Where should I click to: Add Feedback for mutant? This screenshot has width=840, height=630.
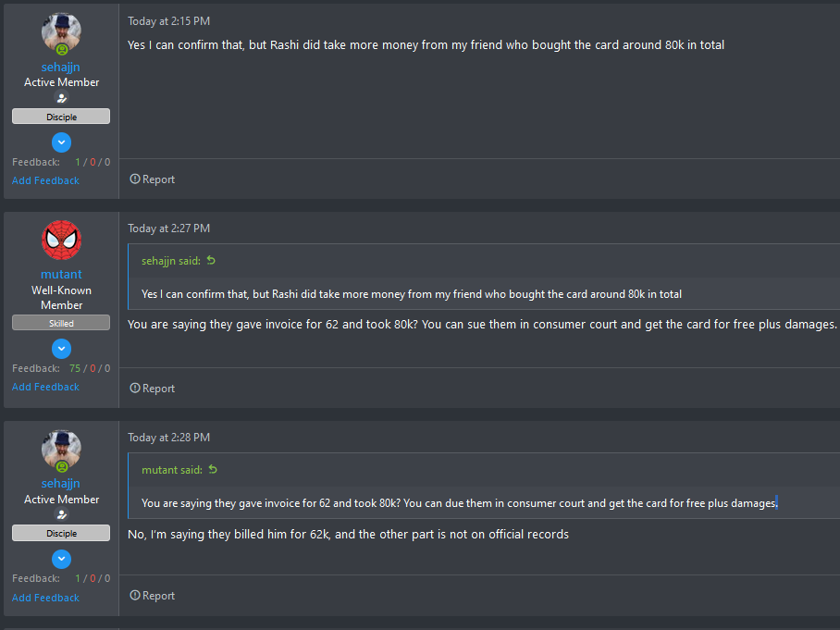tap(45, 387)
